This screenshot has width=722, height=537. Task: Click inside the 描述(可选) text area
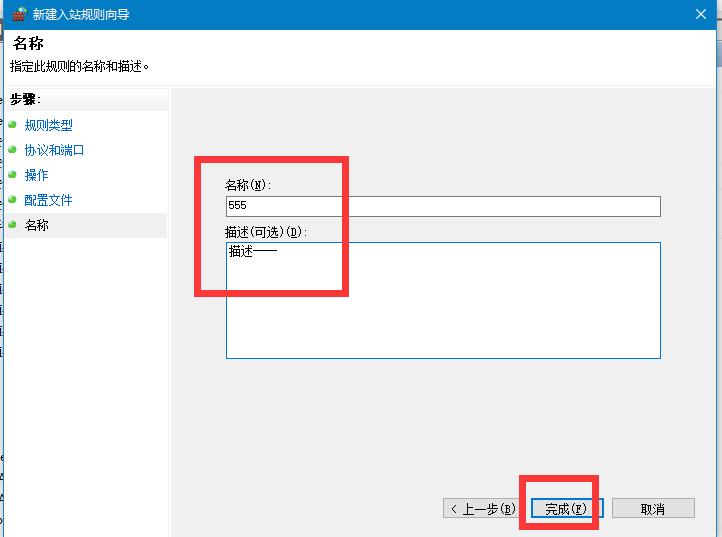(443, 300)
